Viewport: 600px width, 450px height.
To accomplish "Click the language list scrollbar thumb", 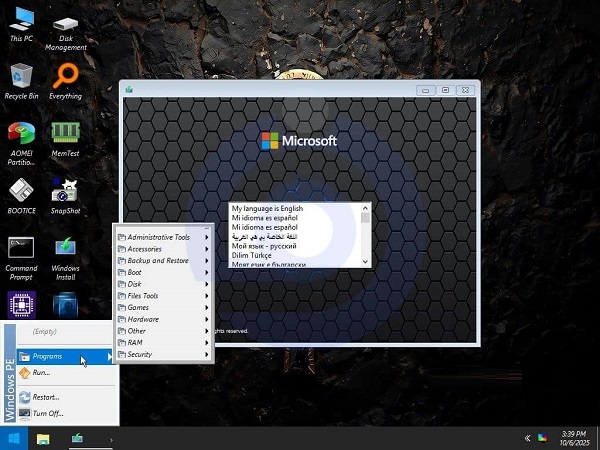I will [365, 218].
